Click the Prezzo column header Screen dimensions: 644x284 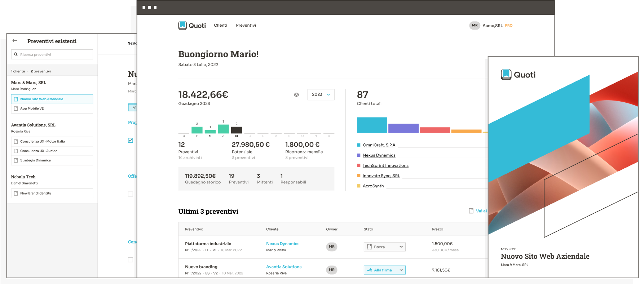tap(437, 229)
